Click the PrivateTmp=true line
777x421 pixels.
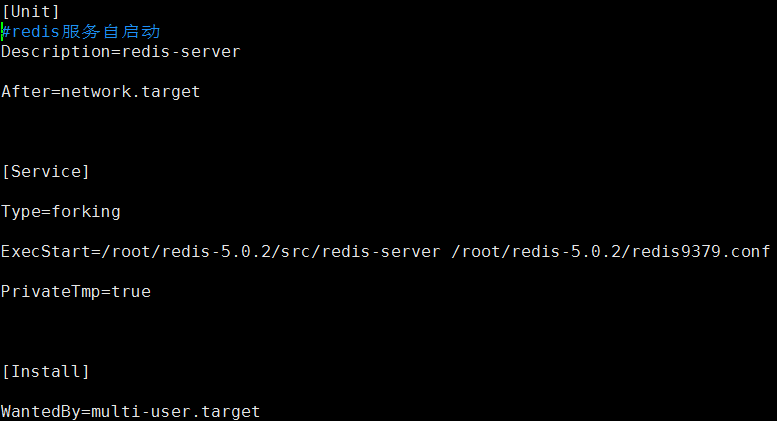click(76, 292)
